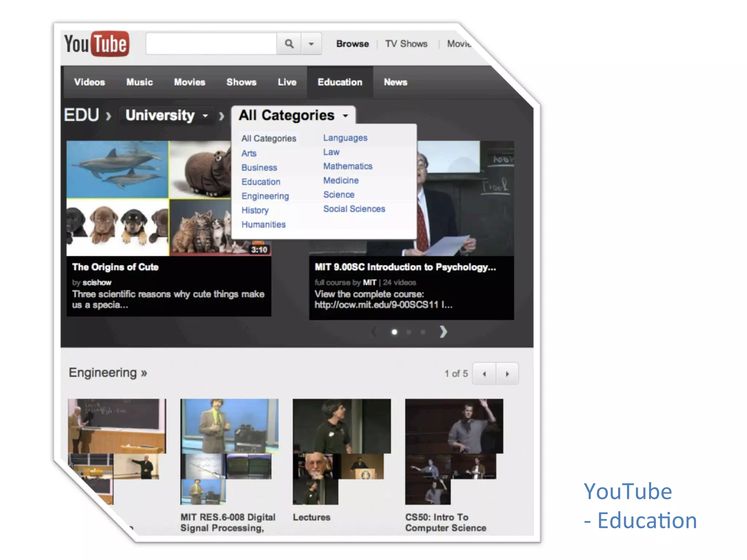Choose the History category
Image resolution: width=747 pixels, height=560 pixels.
pos(255,210)
